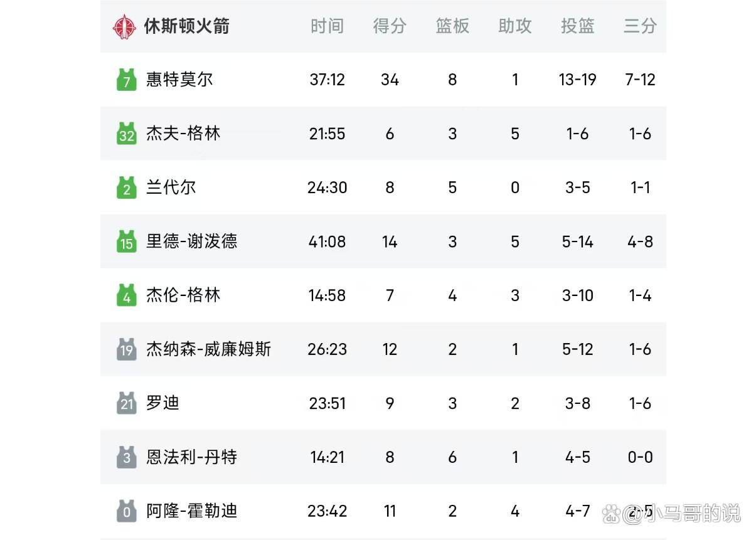Select the 三分 column header
This screenshot has width=756, height=540.
pos(640,26)
